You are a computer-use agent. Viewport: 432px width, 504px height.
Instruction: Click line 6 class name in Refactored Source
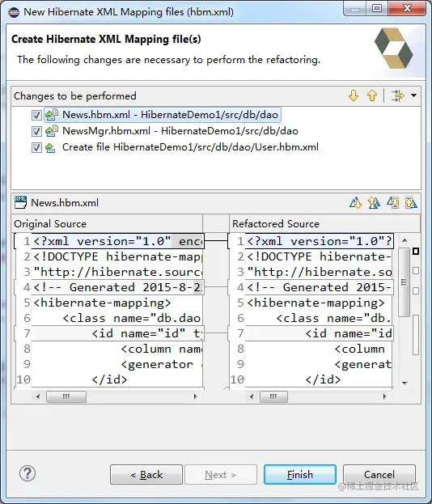coord(333,318)
